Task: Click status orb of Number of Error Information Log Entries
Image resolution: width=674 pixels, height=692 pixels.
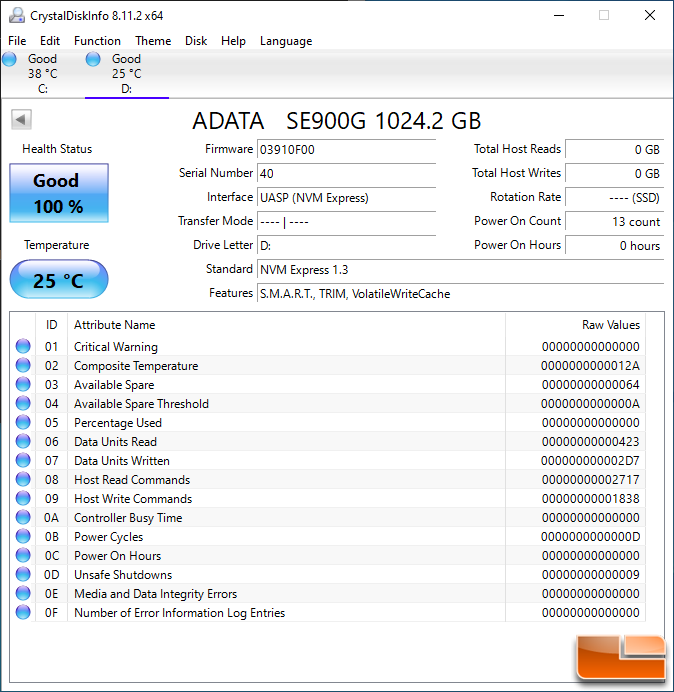Action: [23, 612]
